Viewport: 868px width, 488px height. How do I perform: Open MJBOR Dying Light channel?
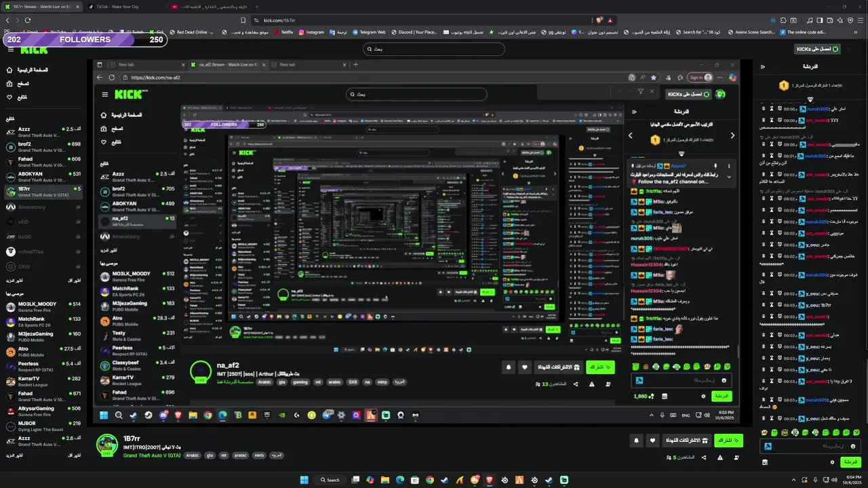[x=43, y=426]
